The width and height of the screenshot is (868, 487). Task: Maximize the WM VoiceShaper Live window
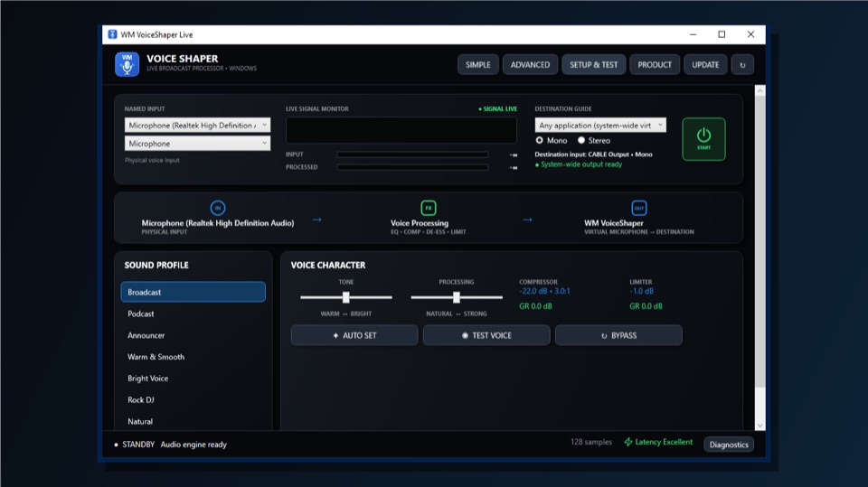point(722,34)
